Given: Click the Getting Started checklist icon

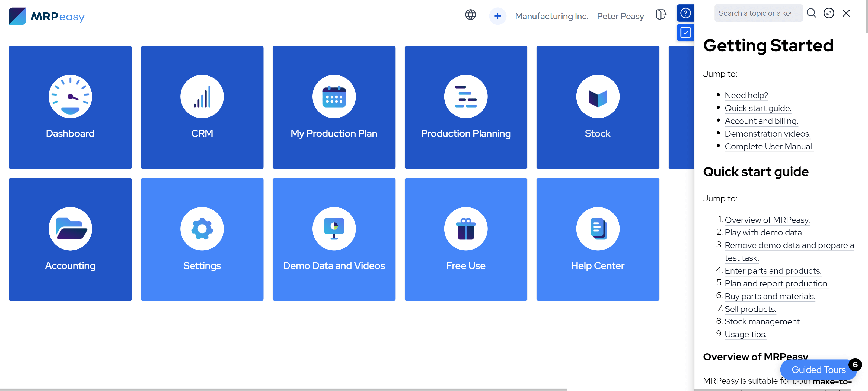Looking at the screenshot, I should coord(685,32).
